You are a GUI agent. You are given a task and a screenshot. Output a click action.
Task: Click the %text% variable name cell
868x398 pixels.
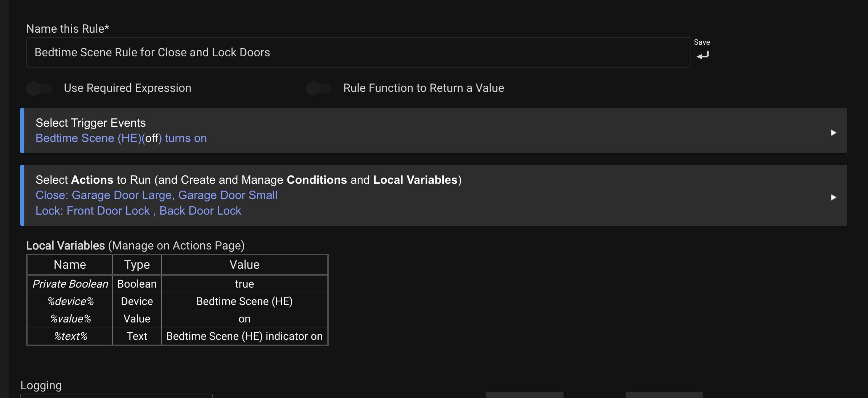tap(70, 336)
